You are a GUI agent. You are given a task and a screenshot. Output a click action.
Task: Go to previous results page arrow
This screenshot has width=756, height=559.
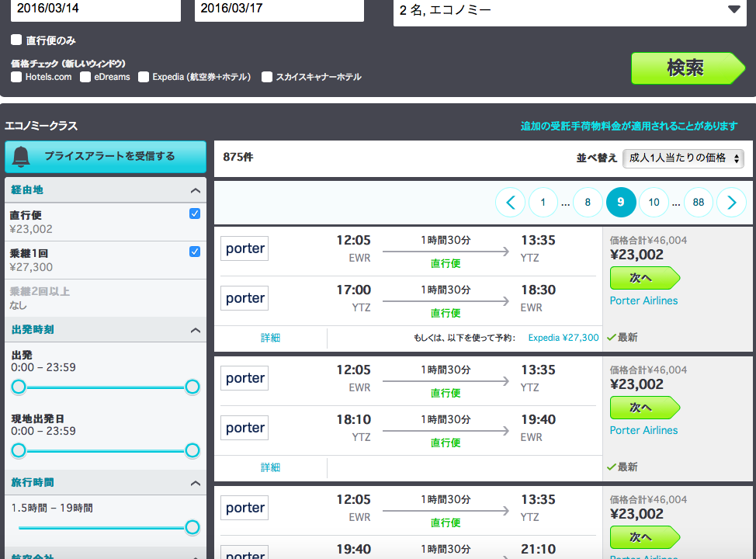click(510, 202)
